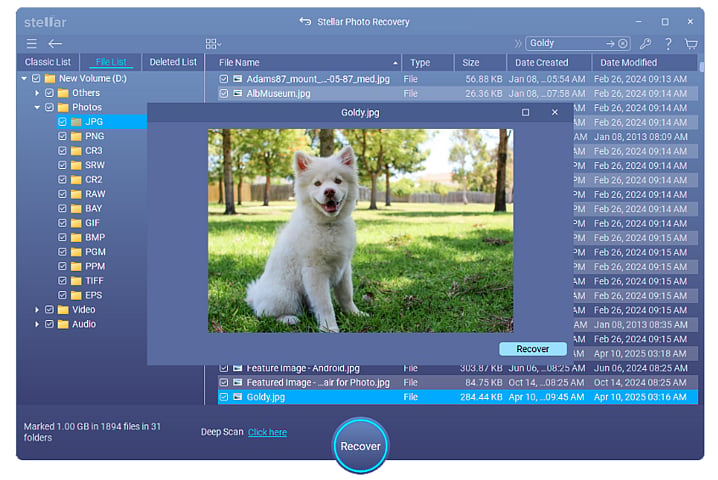Screen dimensions: 718x480
Task: Open the hamburger menu icon
Action: tap(32, 44)
